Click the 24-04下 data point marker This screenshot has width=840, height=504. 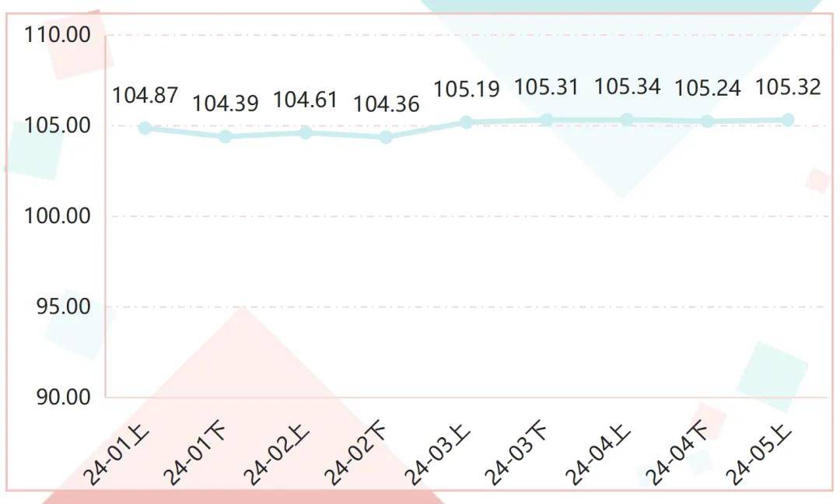tap(708, 121)
